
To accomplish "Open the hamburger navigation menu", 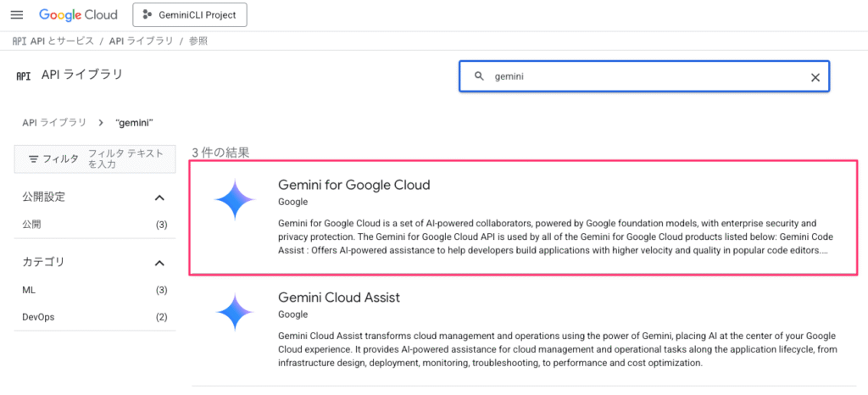I will coord(17,15).
